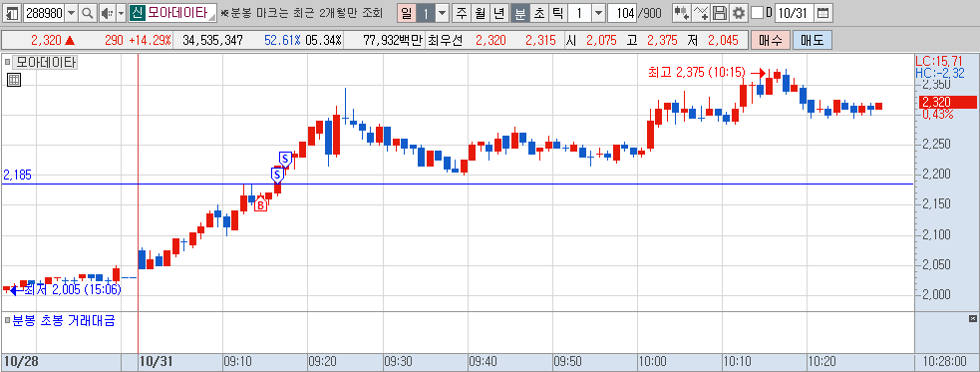The width and height of the screenshot is (980, 372).
Task: Click the save chart floppy icon
Action: click(x=720, y=13)
